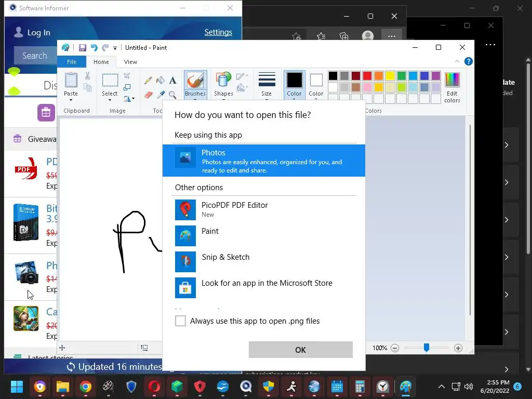Click the volume speaker tray icon
This screenshot has width=532, height=399.
[x=469, y=387]
